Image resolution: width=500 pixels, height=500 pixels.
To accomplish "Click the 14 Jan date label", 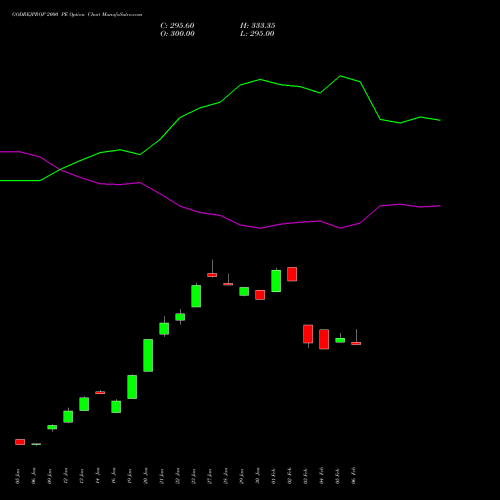I will click(x=98, y=476).
